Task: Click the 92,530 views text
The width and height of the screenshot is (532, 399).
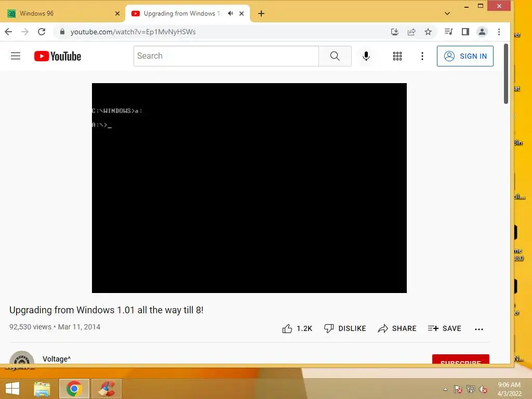Action: 30,327
